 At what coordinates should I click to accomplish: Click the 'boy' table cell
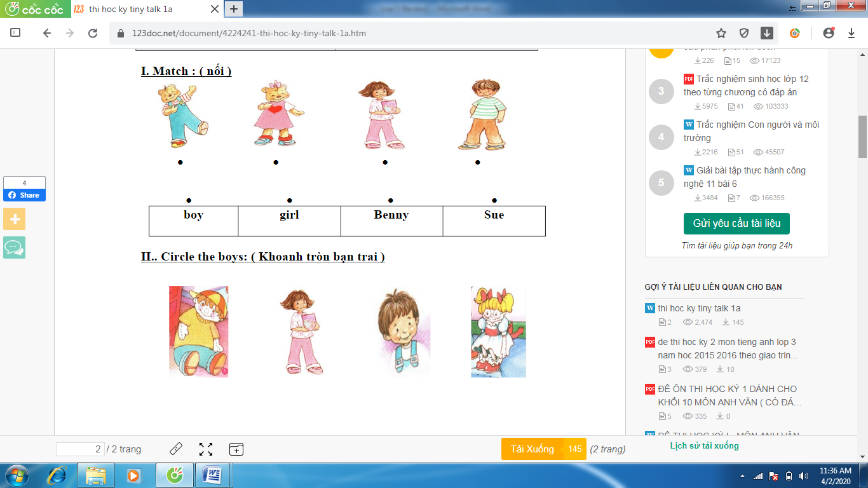coord(194,221)
